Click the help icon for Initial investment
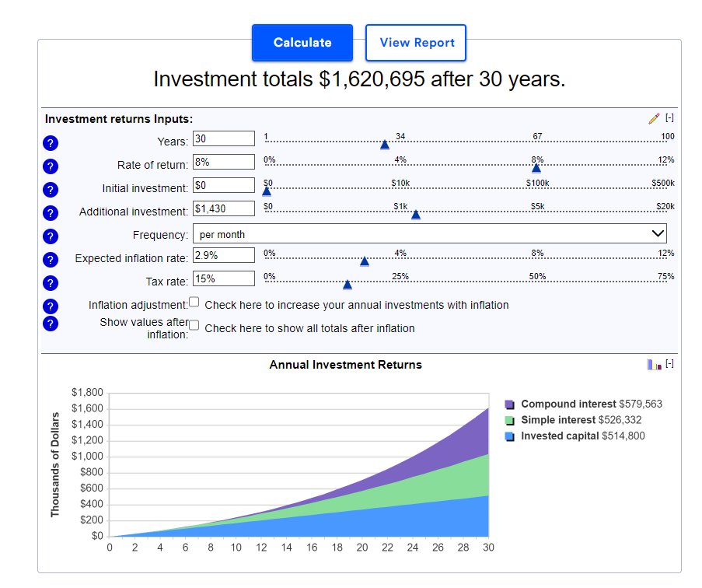Image resolution: width=702 pixels, height=588 pixels. tap(51, 190)
